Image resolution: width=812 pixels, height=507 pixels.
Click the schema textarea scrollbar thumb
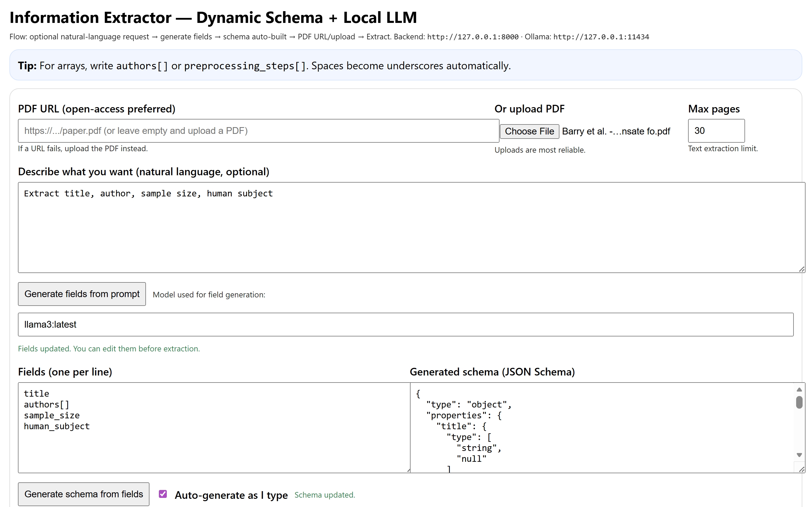[799, 402]
